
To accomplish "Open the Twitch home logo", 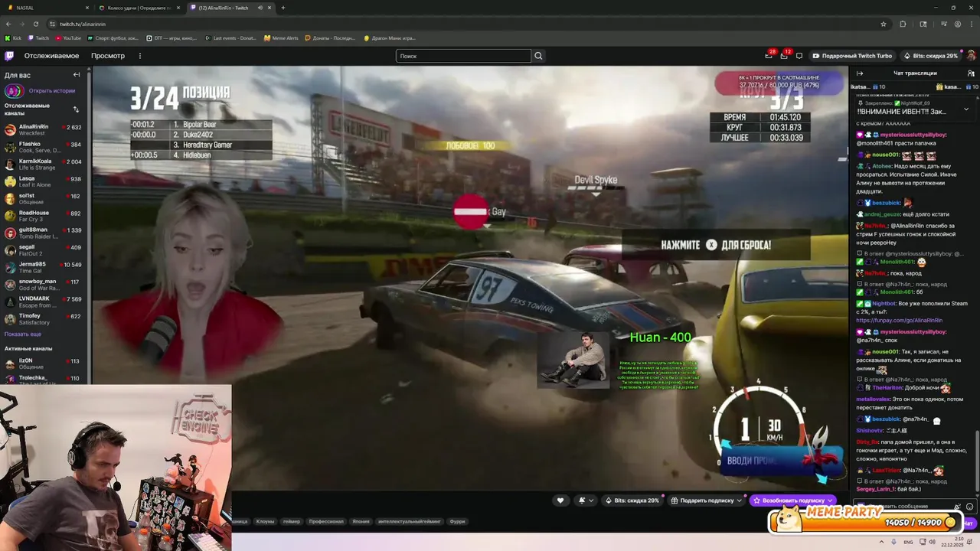I will (x=9, y=56).
